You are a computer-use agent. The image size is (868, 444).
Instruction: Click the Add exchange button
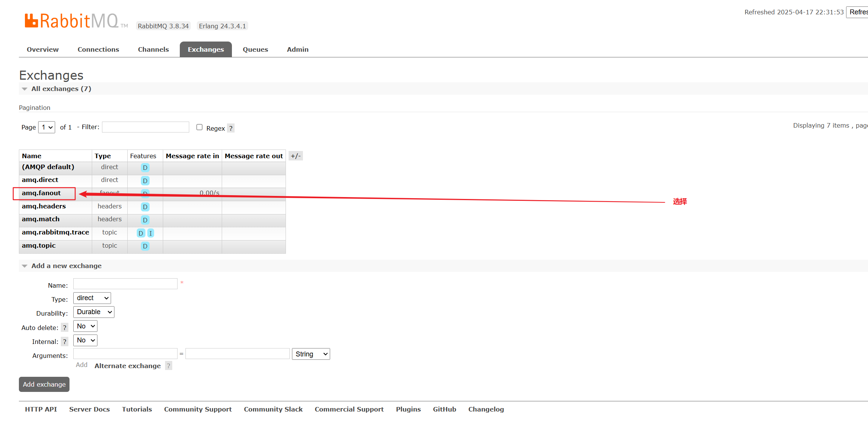coord(44,384)
